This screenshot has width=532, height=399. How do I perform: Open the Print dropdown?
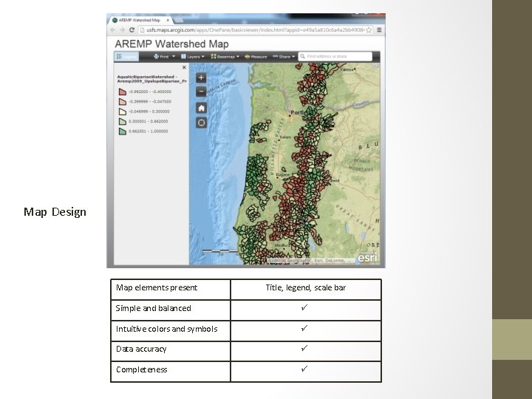coord(164,57)
